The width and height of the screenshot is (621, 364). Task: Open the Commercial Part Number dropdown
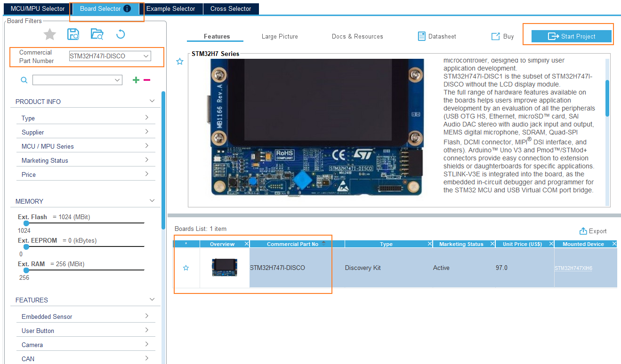click(110, 56)
